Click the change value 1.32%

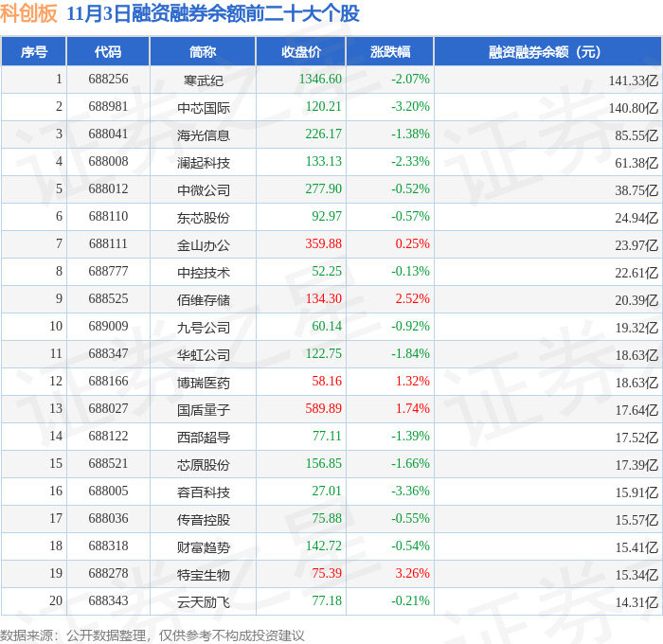[x=412, y=382]
